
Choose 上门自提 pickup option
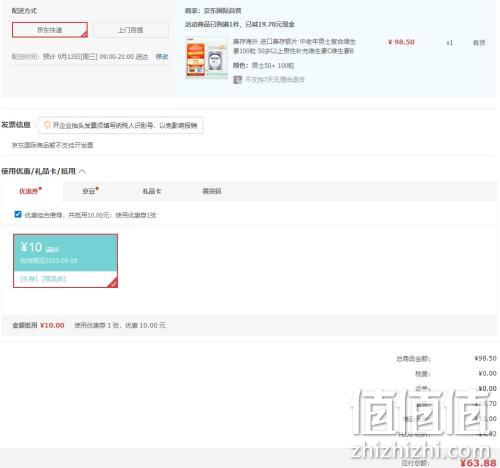click(x=131, y=30)
